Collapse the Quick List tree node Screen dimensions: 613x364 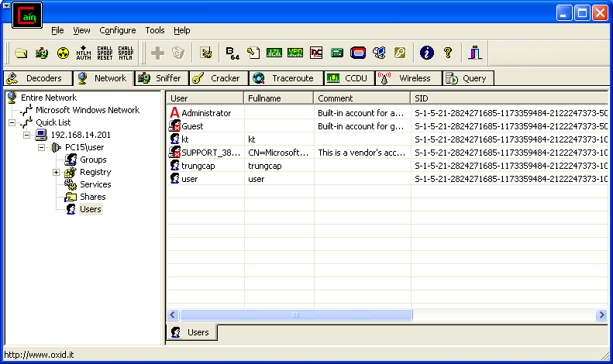click(x=12, y=122)
